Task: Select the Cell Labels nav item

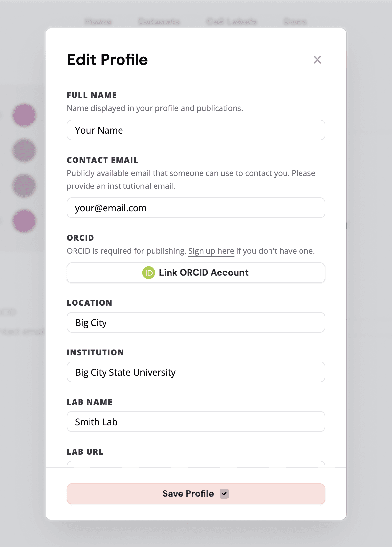Action: (232, 22)
